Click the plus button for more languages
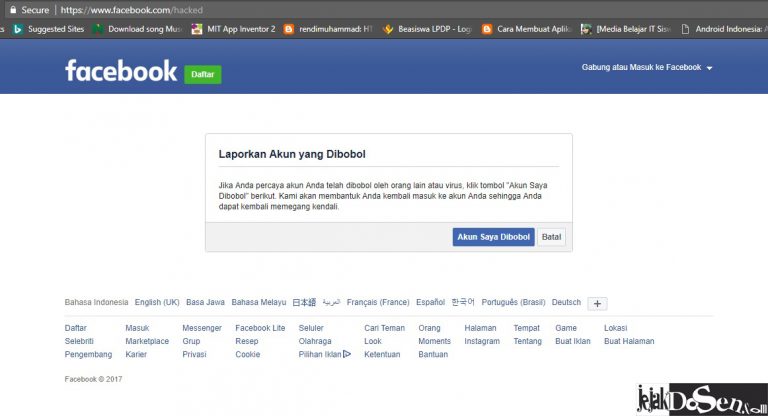 (597, 303)
